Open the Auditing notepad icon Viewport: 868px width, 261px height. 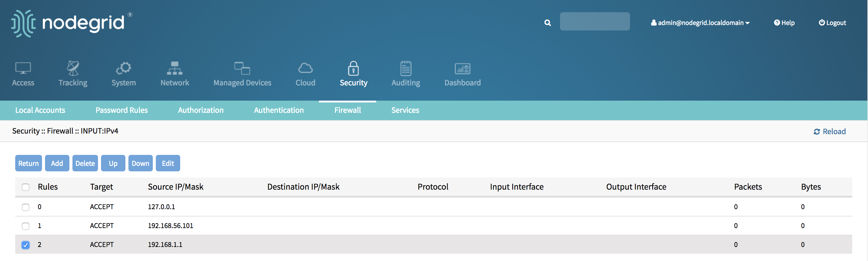406,69
